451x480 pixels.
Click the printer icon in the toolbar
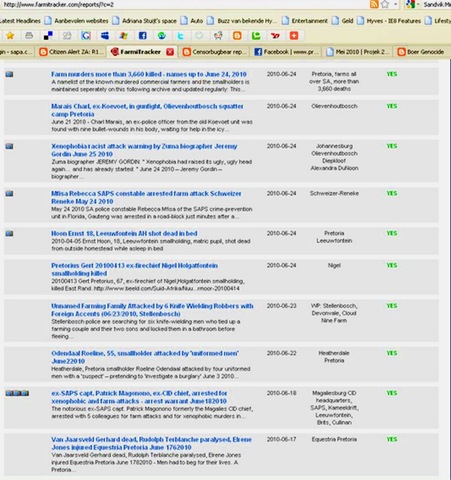point(29,35)
